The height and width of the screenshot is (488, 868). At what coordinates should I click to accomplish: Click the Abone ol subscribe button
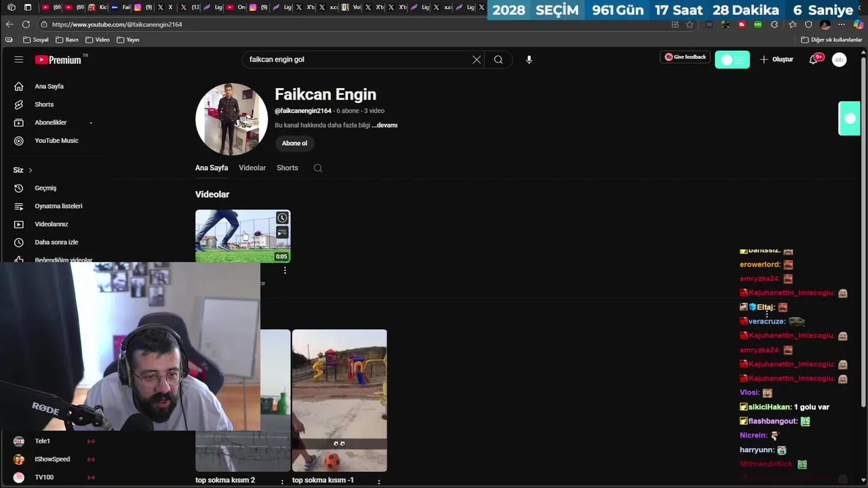click(294, 143)
